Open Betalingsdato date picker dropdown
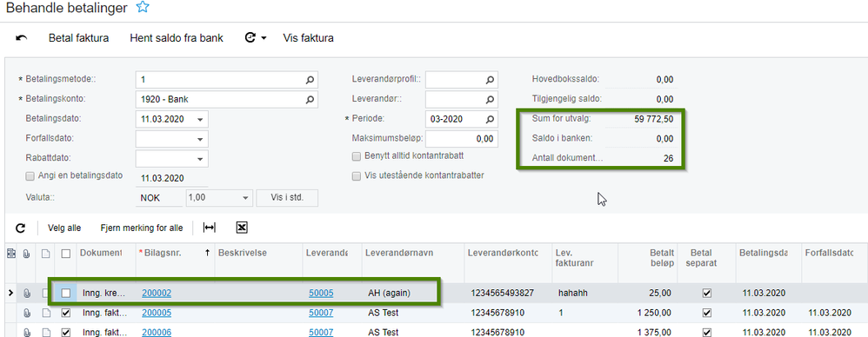 pos(200,119)
